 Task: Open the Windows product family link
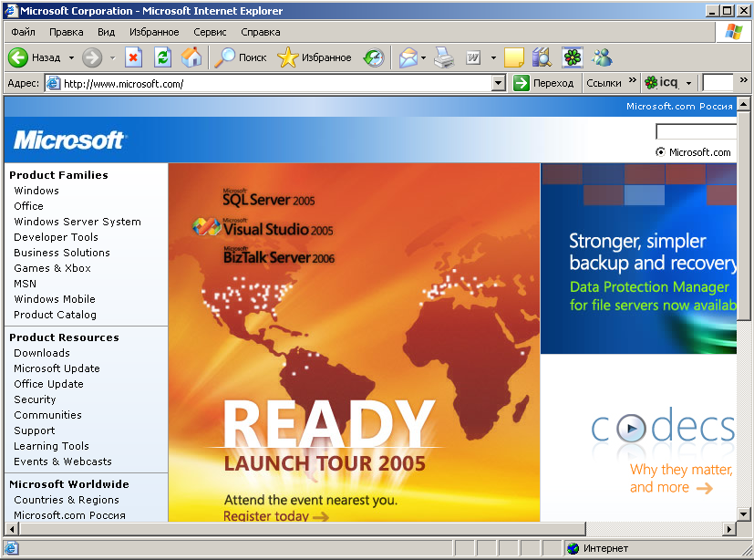[x=36, y=191]
